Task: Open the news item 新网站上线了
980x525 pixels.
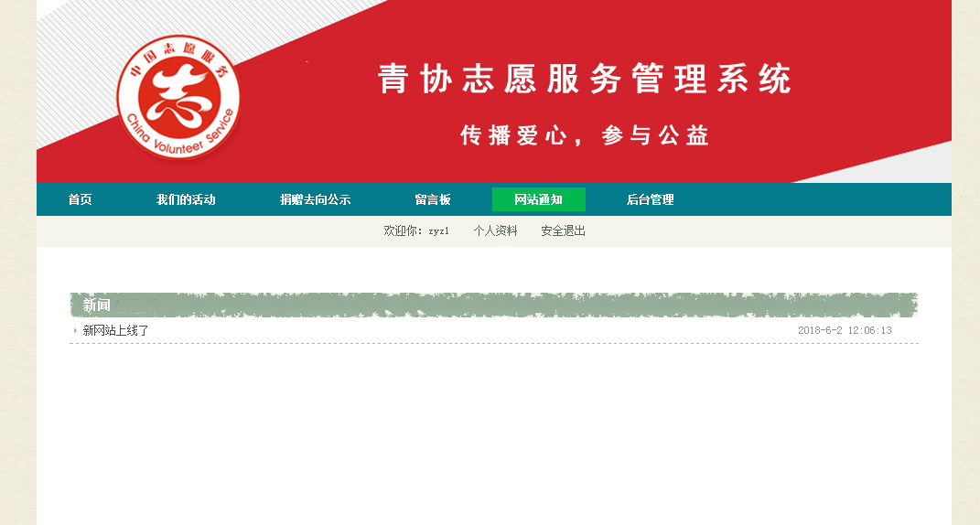Action: (x=115, y=330)
